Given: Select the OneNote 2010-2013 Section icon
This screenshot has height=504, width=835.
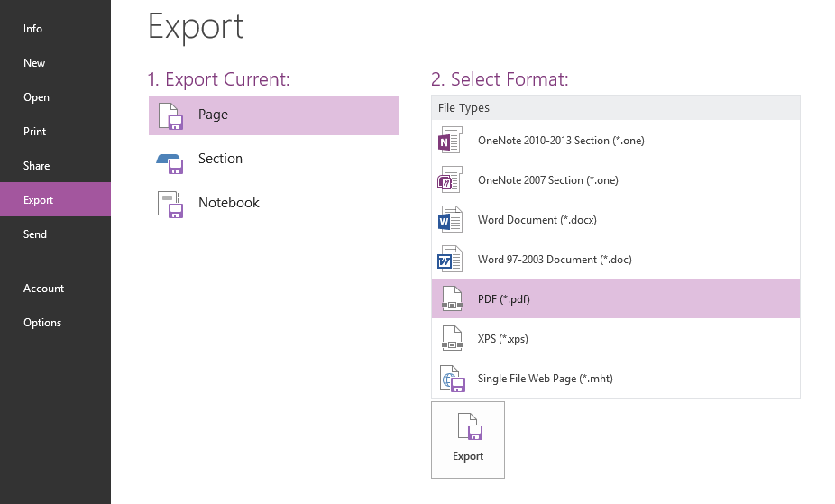Looking at the screenshot, I should [450, 140].
